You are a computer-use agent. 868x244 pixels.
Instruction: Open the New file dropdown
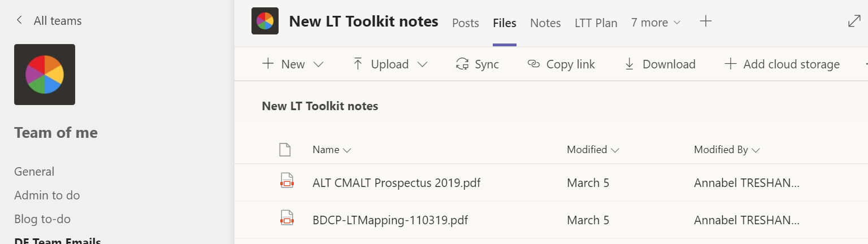[293, 64]
